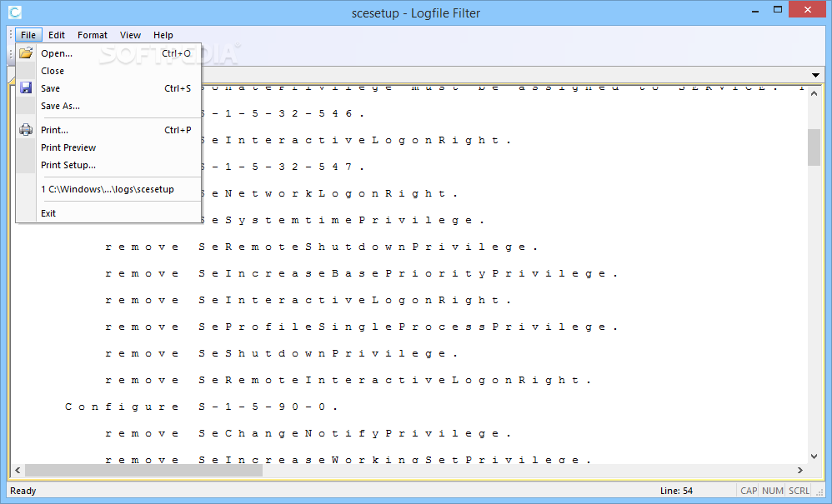Click the 'Line: 54' status bar entry
The image size is (832, 504).
pyautogui.click(x=676, y=491)
